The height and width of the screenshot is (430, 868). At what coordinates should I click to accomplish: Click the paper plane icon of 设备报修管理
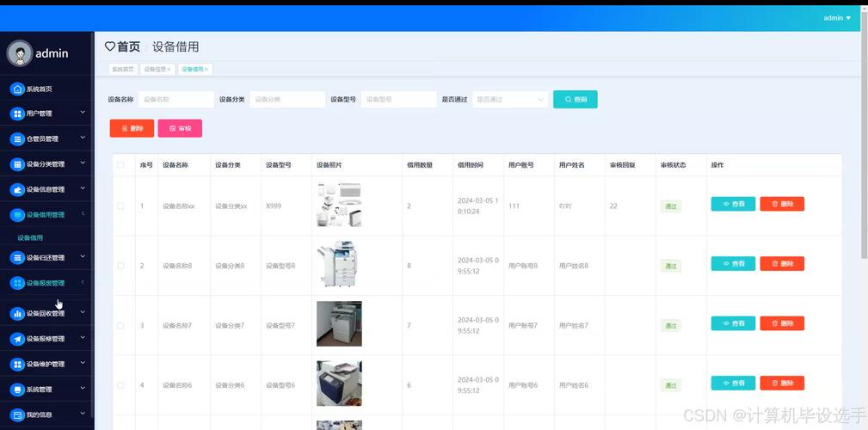point(17,339)
